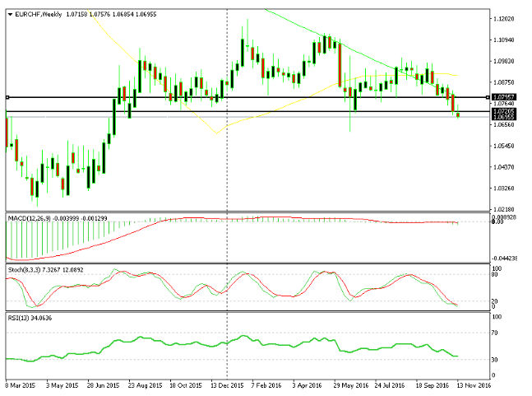Click the Stochastic 80 level label

(495, 274)
